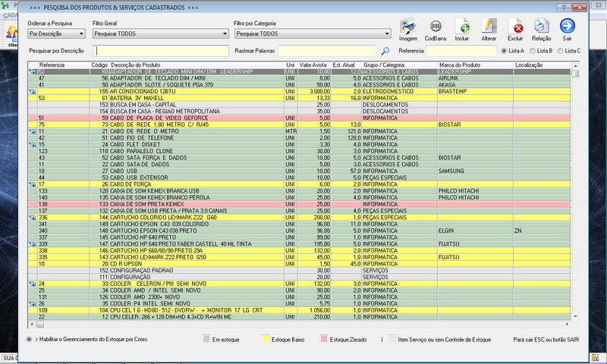Click the Rastrear Palavras input field
Image resolution: width=607 pixels, height=364 pixels.
coord(327,51)
